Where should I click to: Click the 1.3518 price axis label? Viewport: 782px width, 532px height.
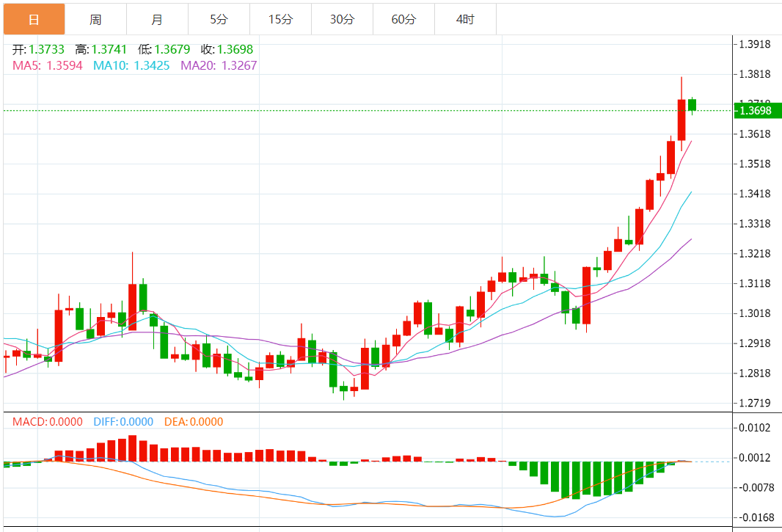tap(755, 164)
